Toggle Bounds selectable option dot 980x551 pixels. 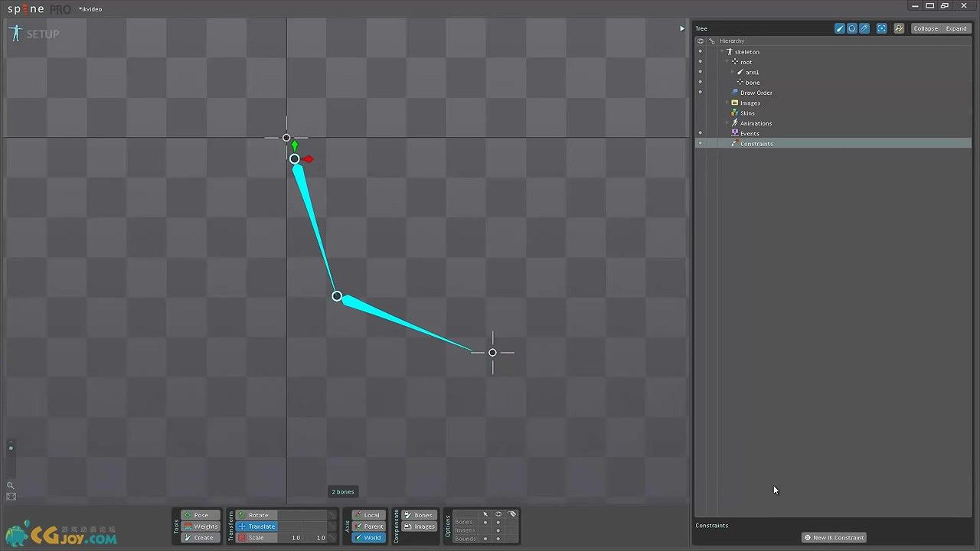pyautogui.click(x=485, y=539)
